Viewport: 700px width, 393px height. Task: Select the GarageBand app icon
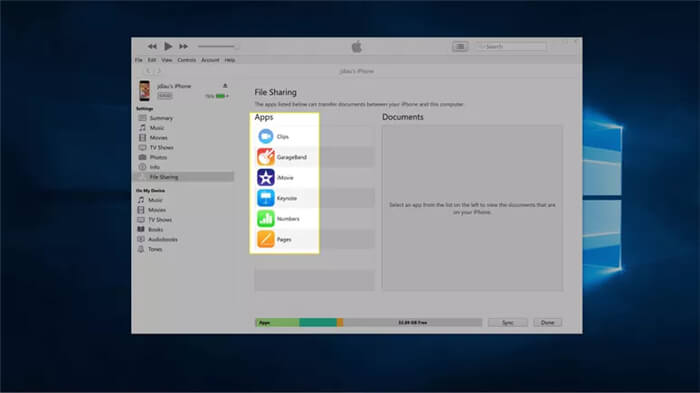266,157
